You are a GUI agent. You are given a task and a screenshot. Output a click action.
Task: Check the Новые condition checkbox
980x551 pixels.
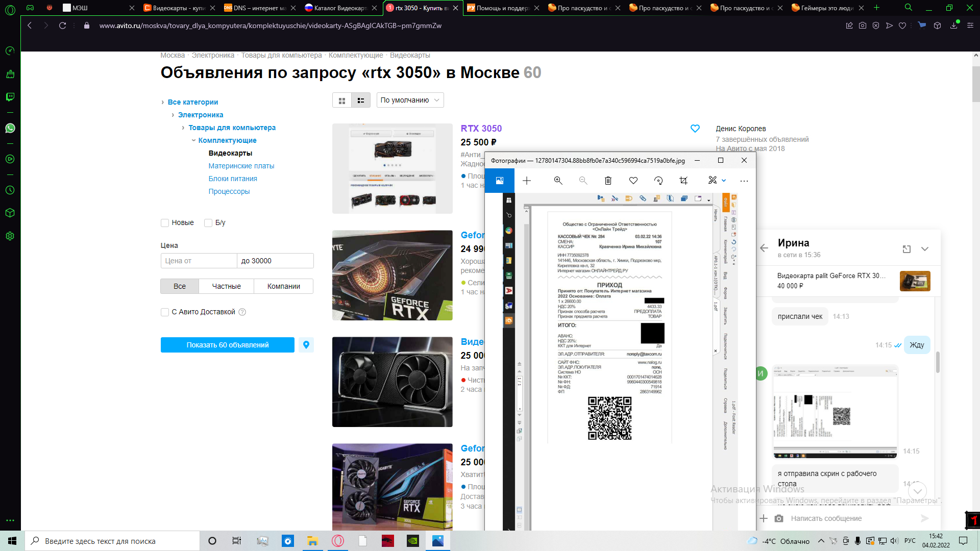(165, 223)
